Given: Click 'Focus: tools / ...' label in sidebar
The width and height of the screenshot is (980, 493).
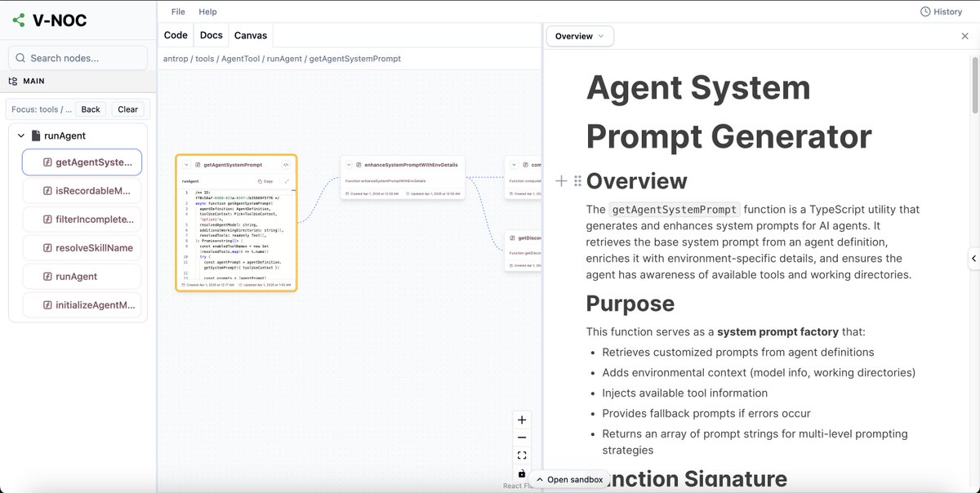Looking at the screenshot, I should 42,109.
